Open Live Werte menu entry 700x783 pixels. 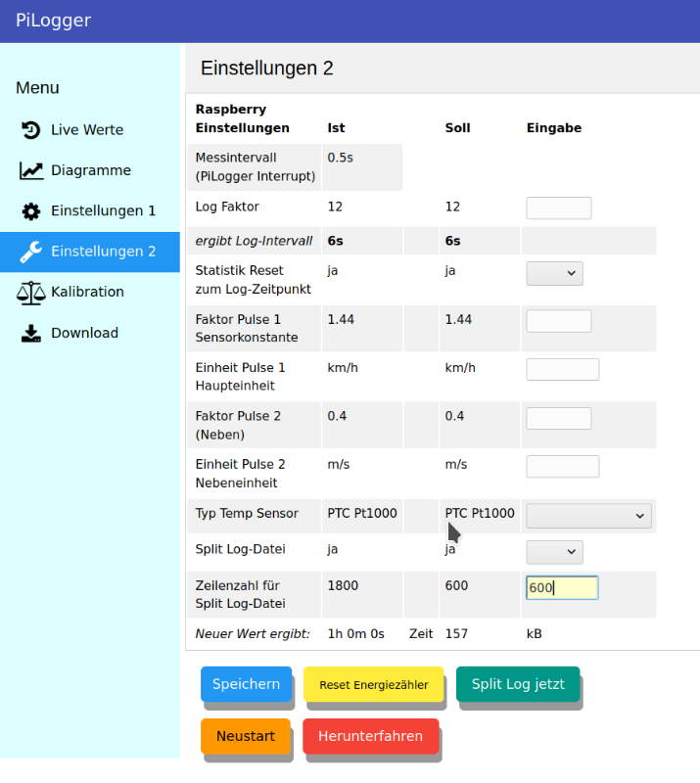pos(87,130)
